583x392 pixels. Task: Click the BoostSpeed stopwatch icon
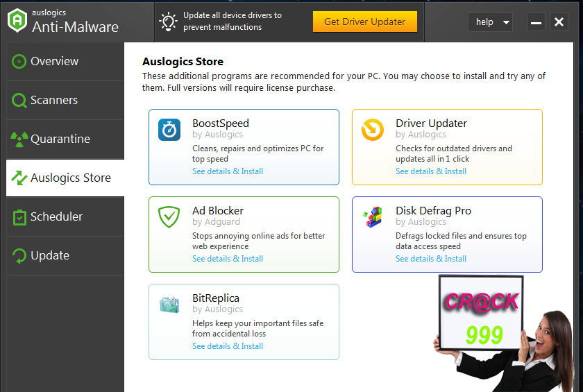169,130
